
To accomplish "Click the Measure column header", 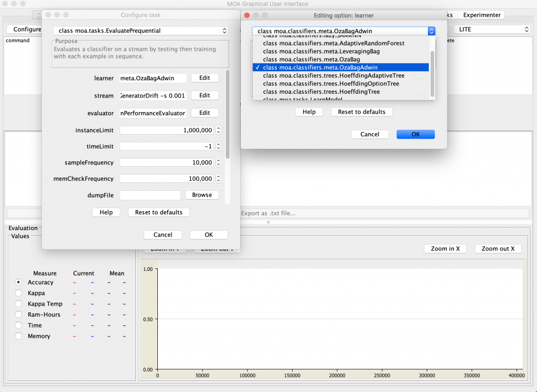I will point(45,273).
